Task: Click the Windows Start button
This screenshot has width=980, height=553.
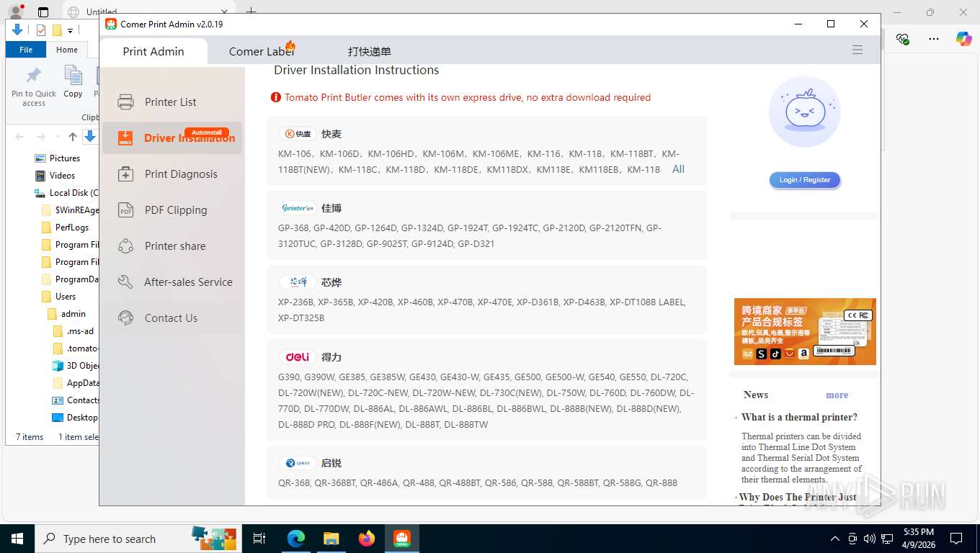Action: tap(17, 539)
